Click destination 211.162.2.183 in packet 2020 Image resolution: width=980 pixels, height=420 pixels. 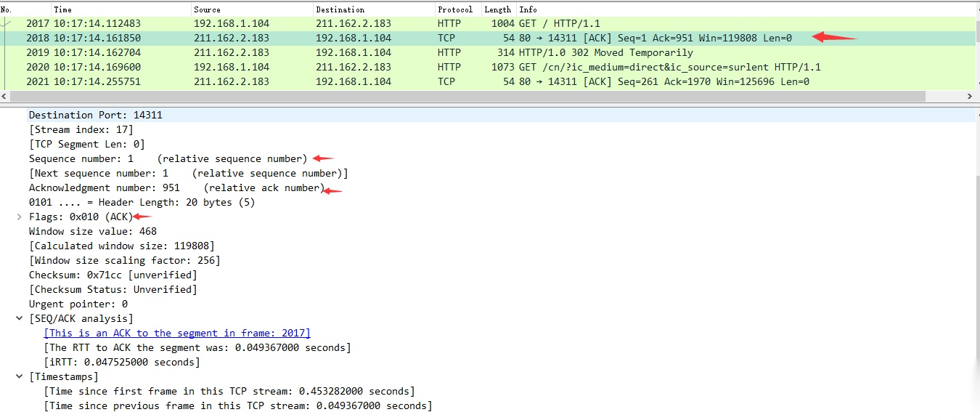click(354, 67)
